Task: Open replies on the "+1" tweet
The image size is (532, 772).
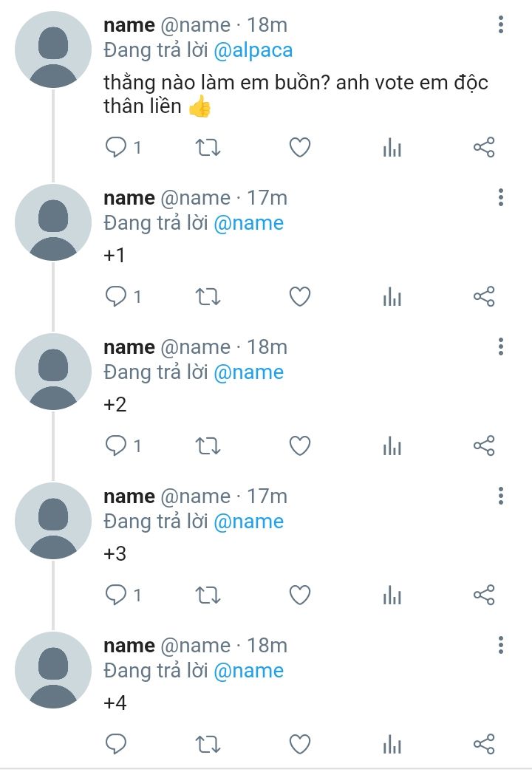Action: pos(117,297)
